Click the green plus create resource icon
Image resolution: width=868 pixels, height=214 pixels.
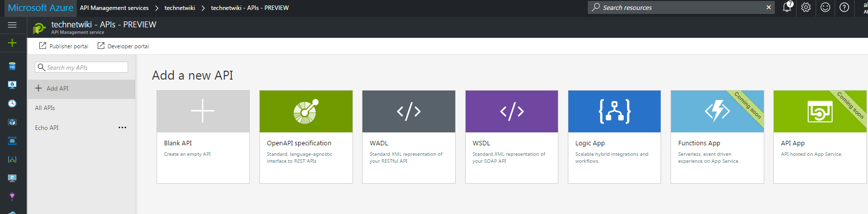pyautogui.click(x=12, y=43)
